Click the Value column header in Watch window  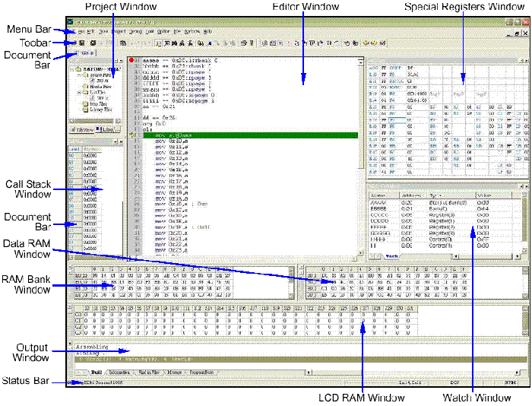[494, 195]
